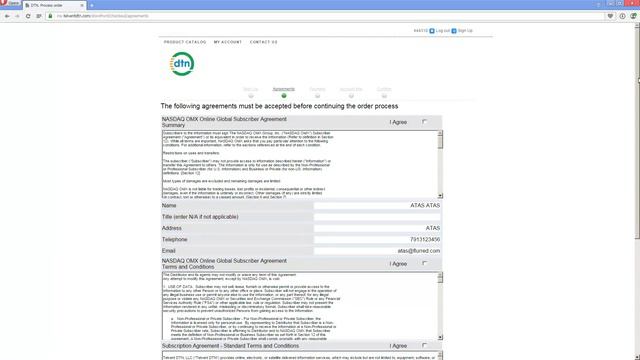Image resolution: width=640 pixels, height=360 pixels.
Task: Click the Sign Up link
Action: click(465, 31)
